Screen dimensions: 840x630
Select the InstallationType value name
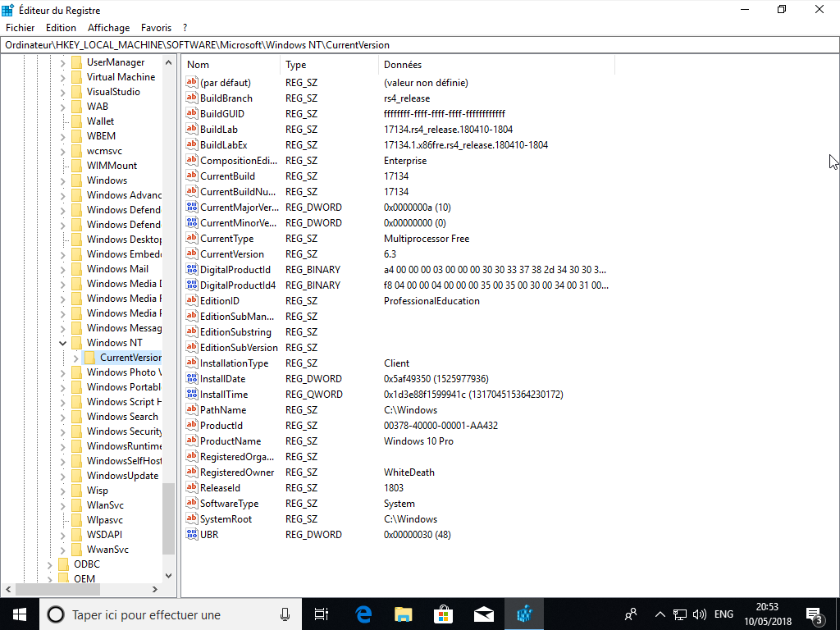point(234,363)
